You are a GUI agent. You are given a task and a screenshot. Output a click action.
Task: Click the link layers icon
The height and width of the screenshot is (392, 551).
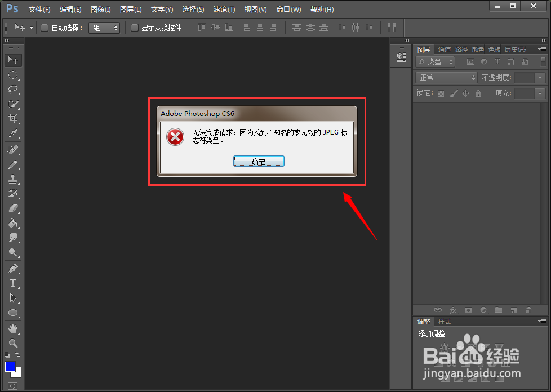pyautogui.click(x=438, y=310)
